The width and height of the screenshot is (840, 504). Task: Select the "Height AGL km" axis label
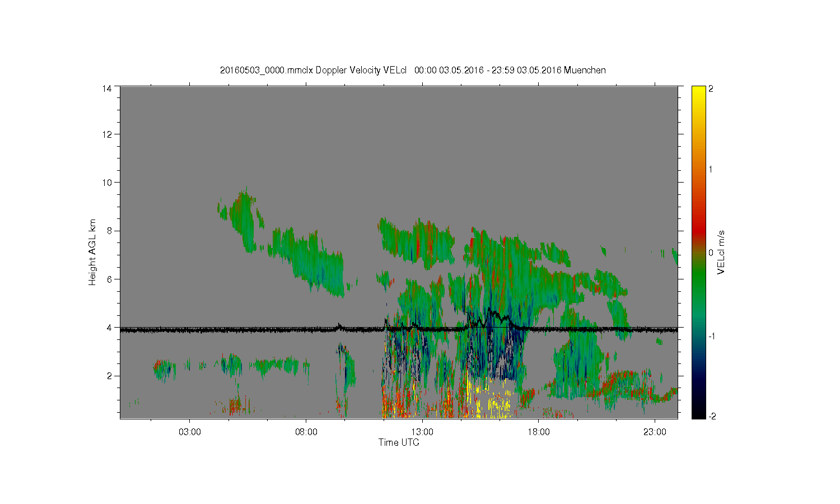(92, 252)
